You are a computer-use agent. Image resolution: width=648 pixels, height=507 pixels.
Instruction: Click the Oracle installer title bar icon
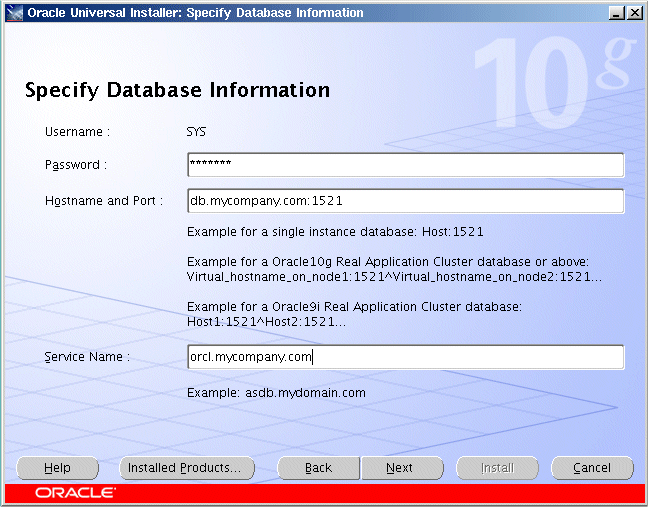14,13
